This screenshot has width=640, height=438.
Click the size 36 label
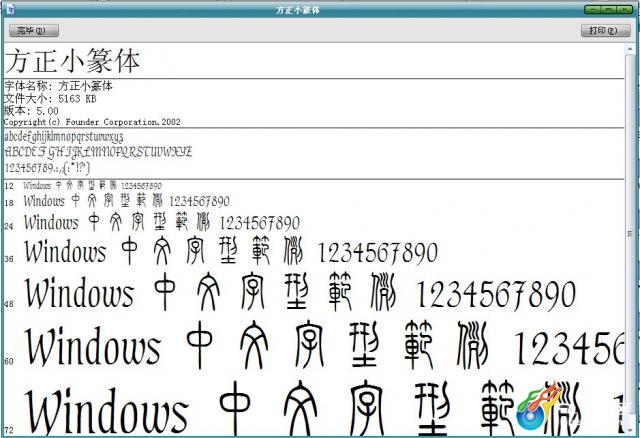(9, 259)
